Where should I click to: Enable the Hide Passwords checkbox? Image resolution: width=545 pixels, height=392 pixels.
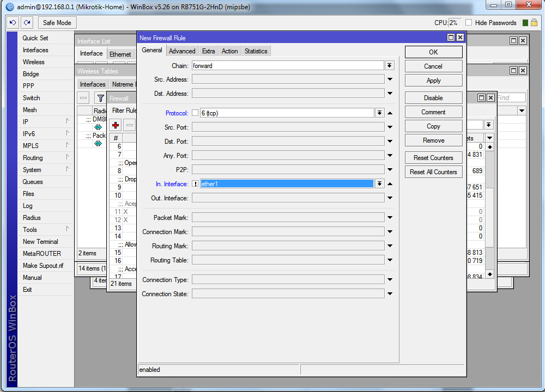click(x=469, y=23)
